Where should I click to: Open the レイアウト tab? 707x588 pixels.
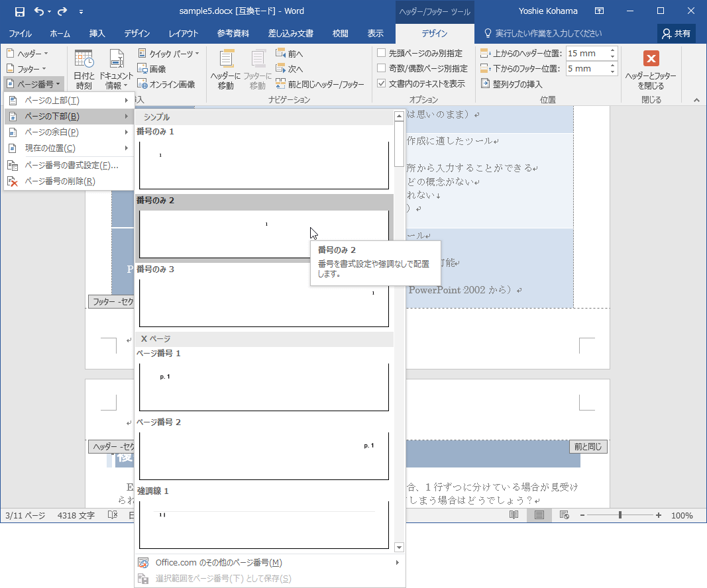click(x=184, y=33)
